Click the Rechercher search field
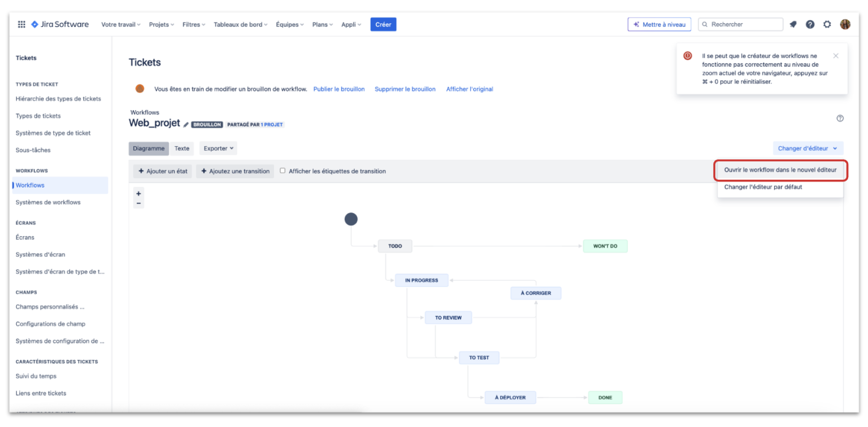 (x=740, y=24)
